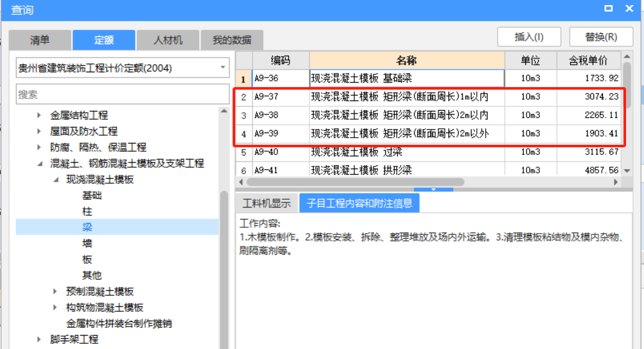Click name cell 现浇混凝土模板 过梁
The height and width of the screenshot is (349, 644).
(407, 152)
